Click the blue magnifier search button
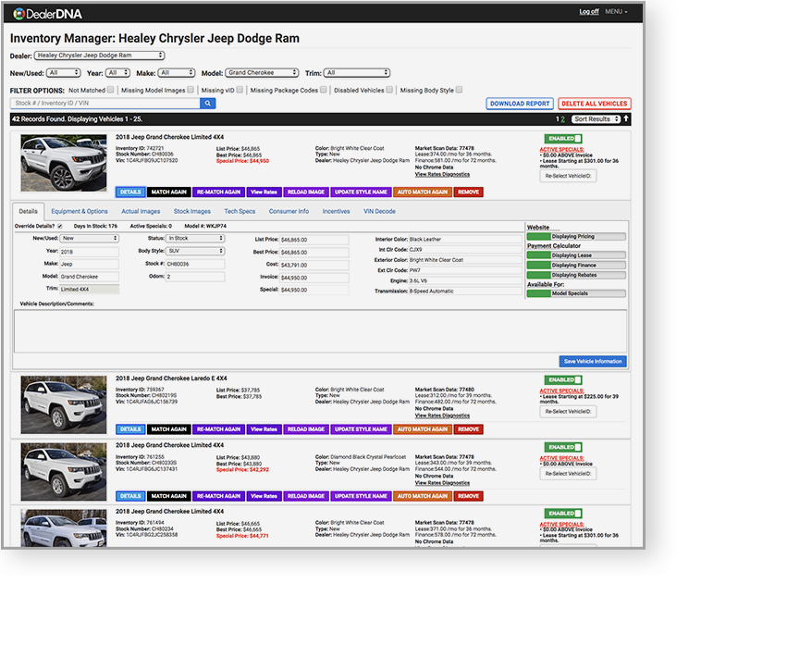The height and width of the screenshot is (645, 812). click(x=208, y=104)
